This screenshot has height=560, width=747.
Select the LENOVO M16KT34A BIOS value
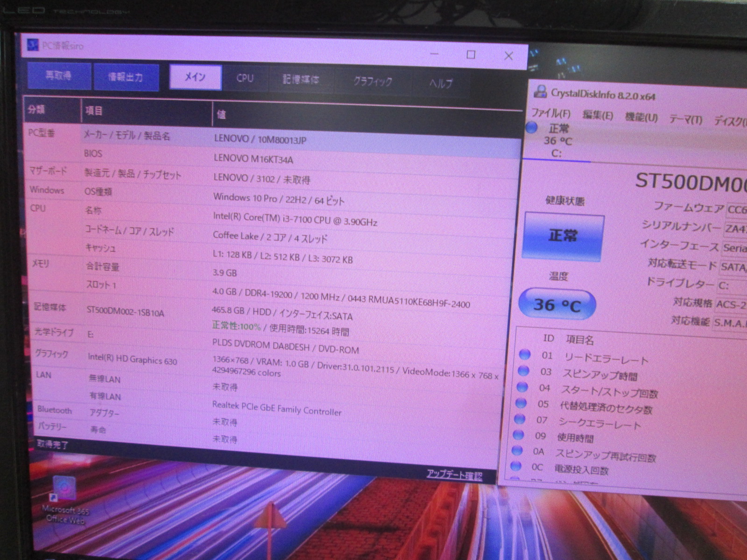tap(254, 159)
